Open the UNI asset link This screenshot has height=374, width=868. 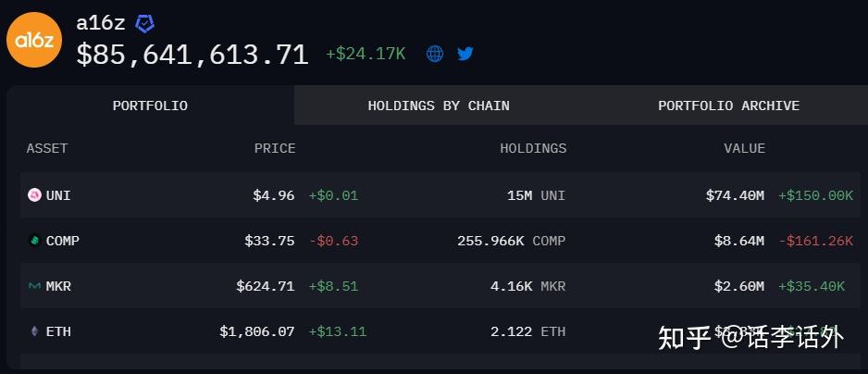(58, 195)
